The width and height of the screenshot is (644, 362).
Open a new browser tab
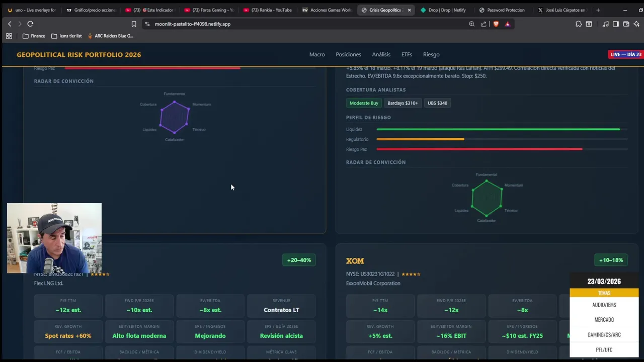coord(598,10)
